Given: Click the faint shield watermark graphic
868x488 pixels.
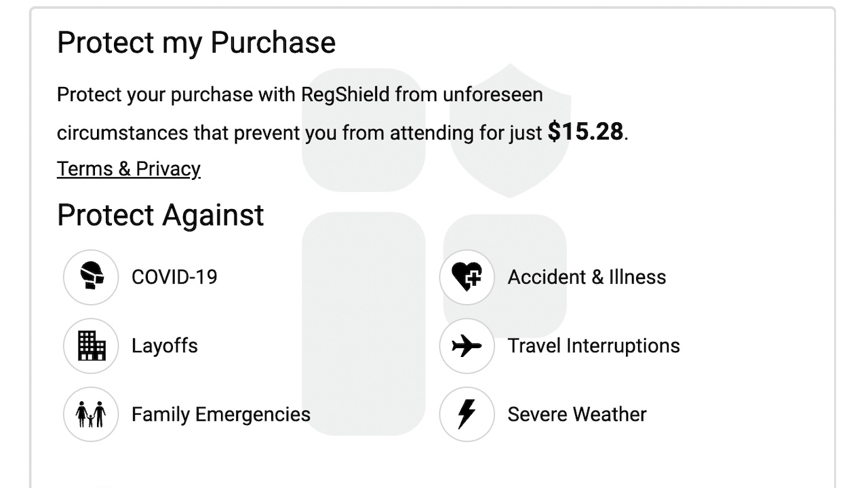Looking at the screenshot, I should point(510,130).
